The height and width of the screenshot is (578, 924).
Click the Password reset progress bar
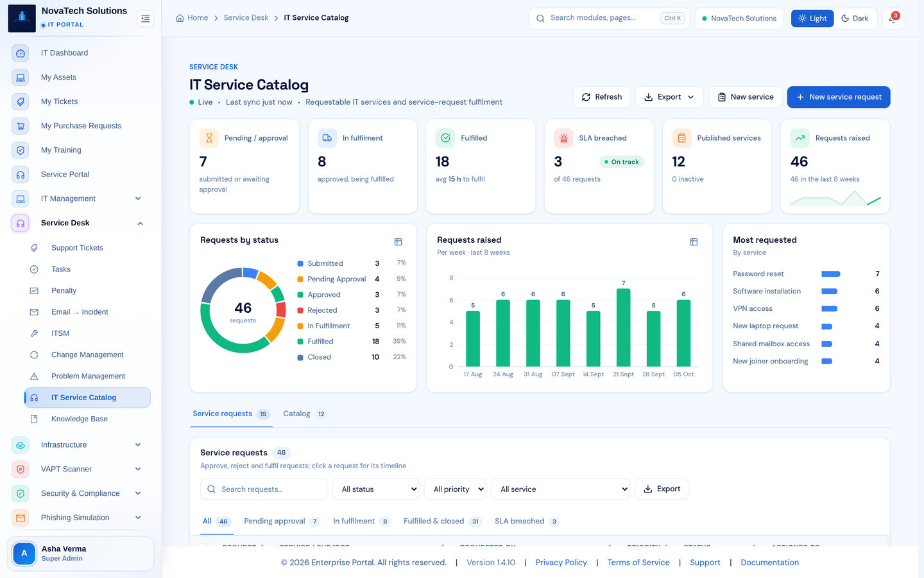point(831,274)
